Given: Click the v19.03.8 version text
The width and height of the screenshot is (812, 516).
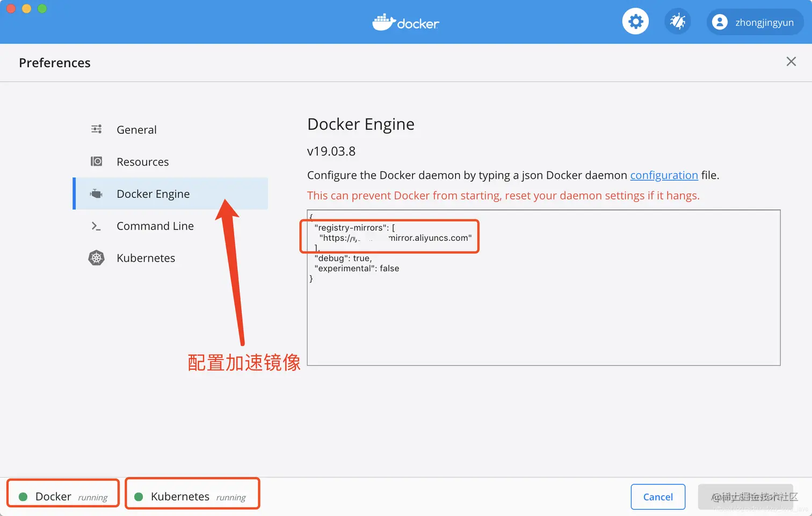Looking at the screenshot, I should click(x=331, y=151).
